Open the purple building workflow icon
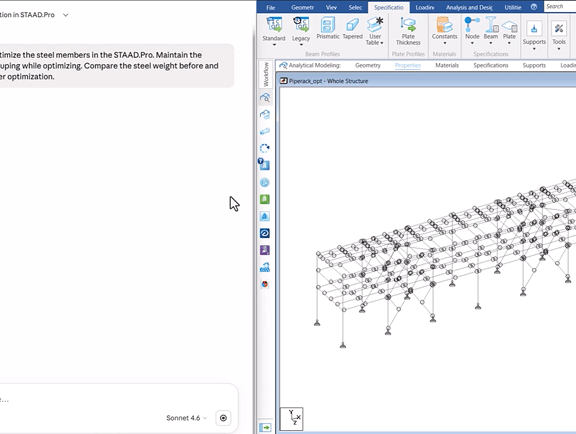Image resolution: width=576 pixels, height=434 pixels. click(x=265, y=250)
